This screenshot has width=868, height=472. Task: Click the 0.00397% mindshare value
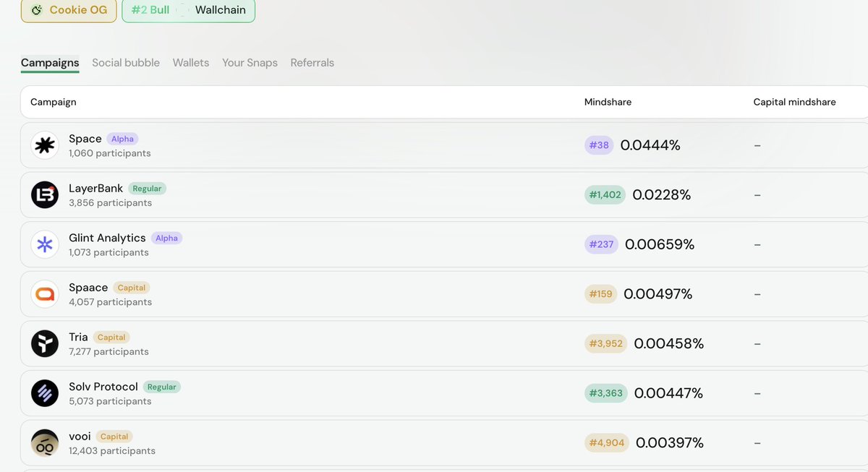tap(670, 443)
